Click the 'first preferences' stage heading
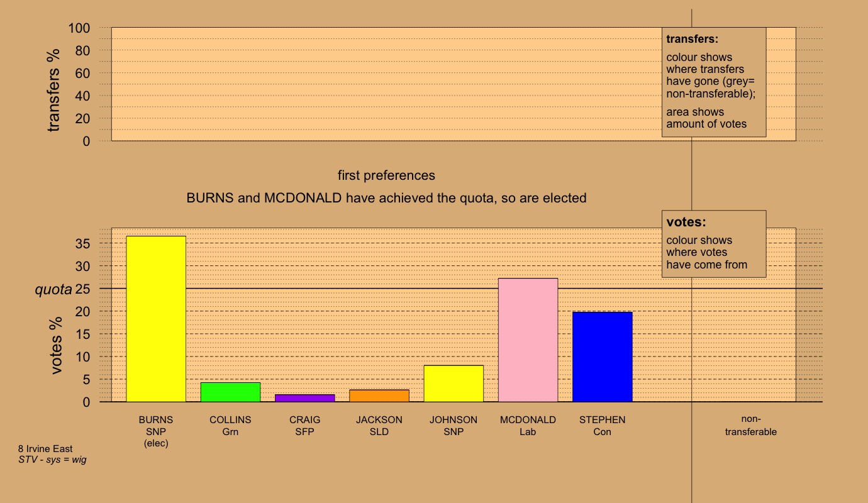Image resolution: width=868 pixels, height=503 pixels. point(386,175)
